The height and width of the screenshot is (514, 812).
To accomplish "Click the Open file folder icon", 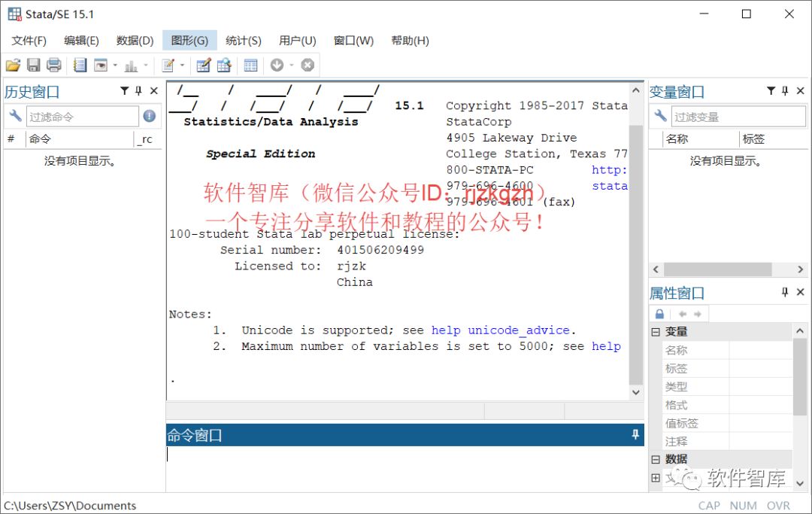I will point(13,65).
